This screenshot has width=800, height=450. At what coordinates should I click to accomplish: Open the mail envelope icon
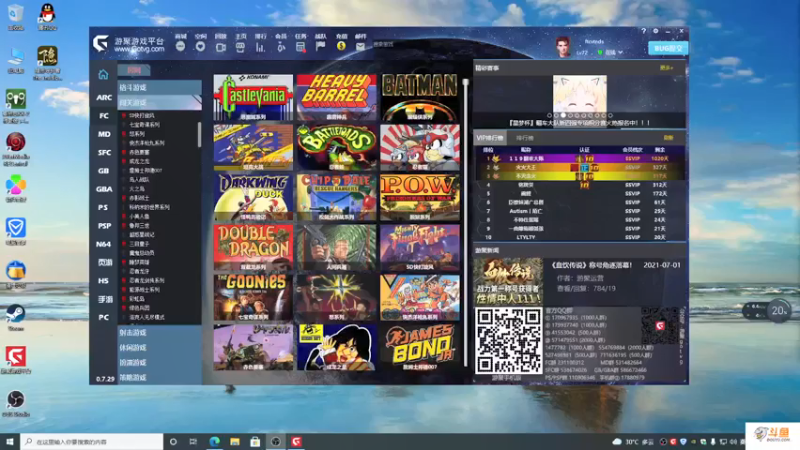click(360, 46)
